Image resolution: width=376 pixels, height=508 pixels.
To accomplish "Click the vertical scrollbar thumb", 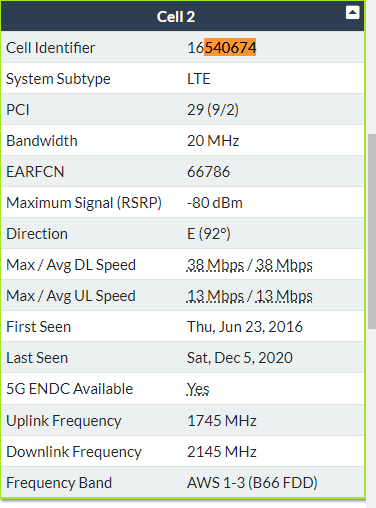I will 372,231.
